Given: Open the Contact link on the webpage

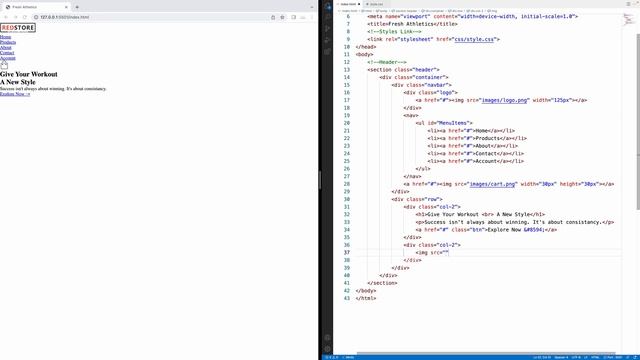Looking at the screenshot, I should [x=7, y=53].
